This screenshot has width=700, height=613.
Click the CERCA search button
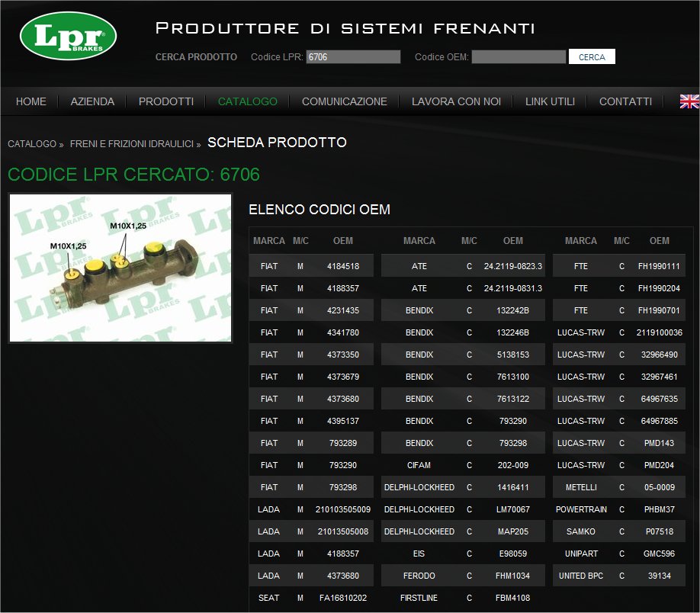pos(592,56)
